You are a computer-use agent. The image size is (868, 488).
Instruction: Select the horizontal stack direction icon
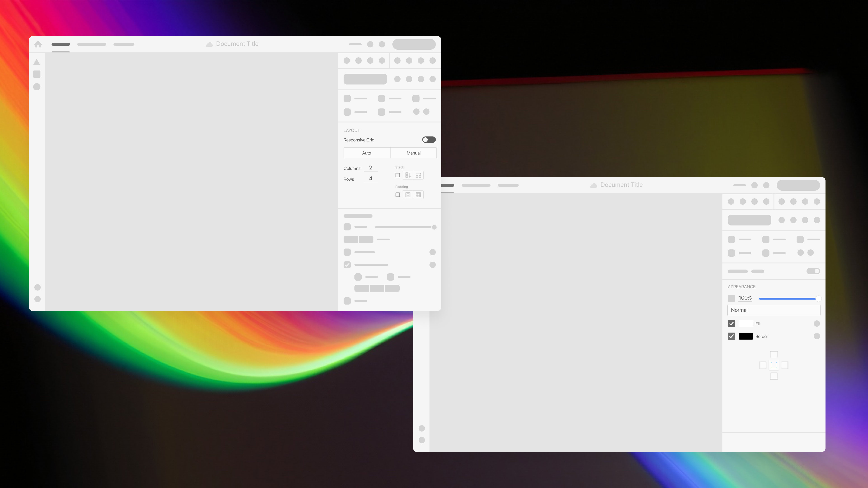click(x=418, y=175)
